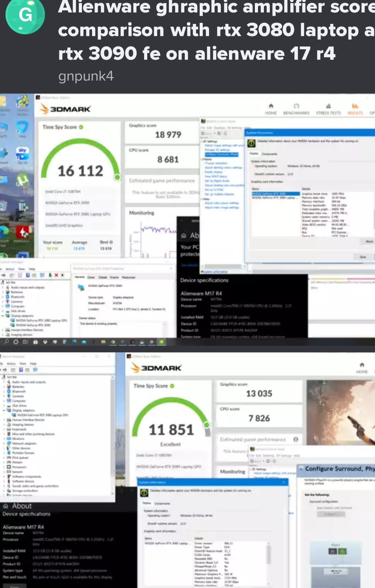The height and width of the screenshot is (588, 375).
Task: Select Mice and other pointing devices row
Action: pyautogui.click(x=31, y=434)
